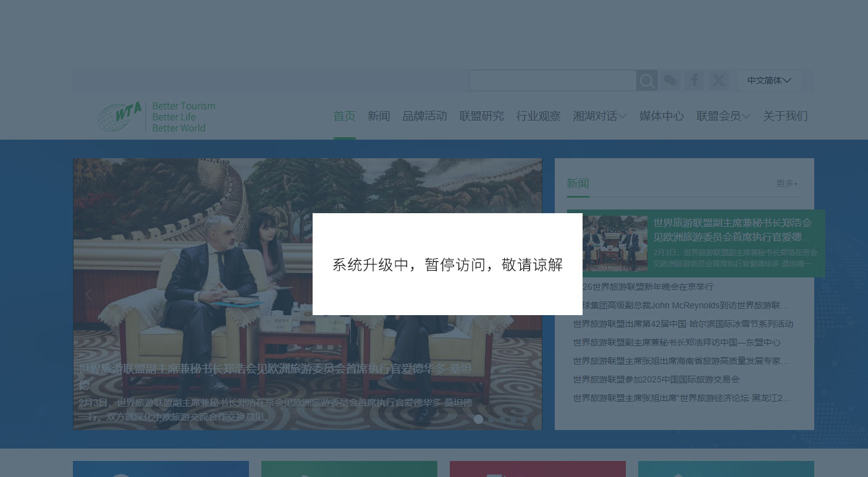Expand the 湘湖对话 menu chevron

pyautogui.click(x=623, y=116)
